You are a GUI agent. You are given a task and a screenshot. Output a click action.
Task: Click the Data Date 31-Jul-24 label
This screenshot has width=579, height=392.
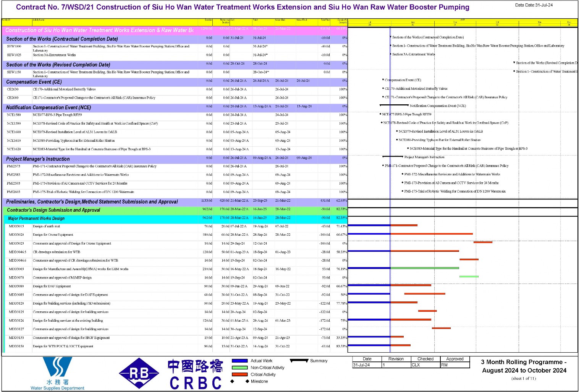pos(534,5)
